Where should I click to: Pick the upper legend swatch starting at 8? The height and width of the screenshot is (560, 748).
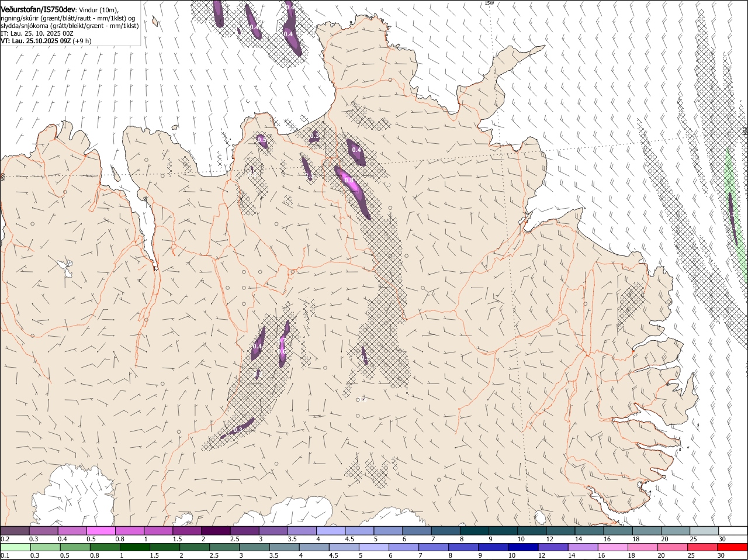coord(475,530)
